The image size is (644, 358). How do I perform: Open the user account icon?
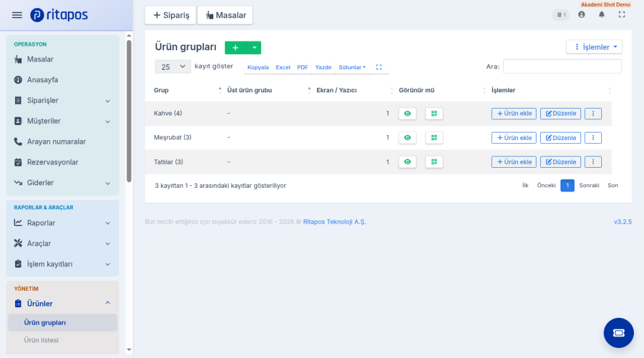[582, 15]
